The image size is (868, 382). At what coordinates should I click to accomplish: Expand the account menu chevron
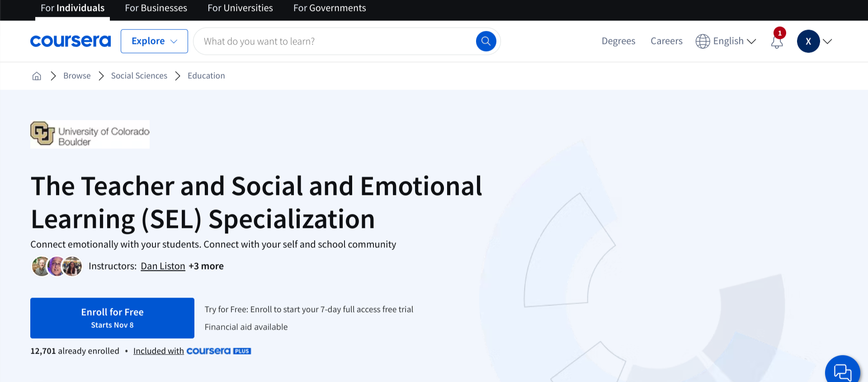pos(828,41)
